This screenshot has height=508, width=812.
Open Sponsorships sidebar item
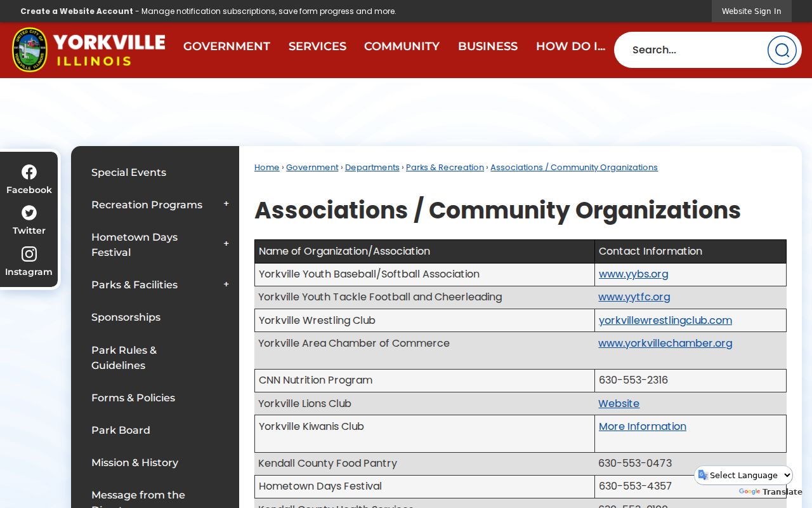pos(126,317)
